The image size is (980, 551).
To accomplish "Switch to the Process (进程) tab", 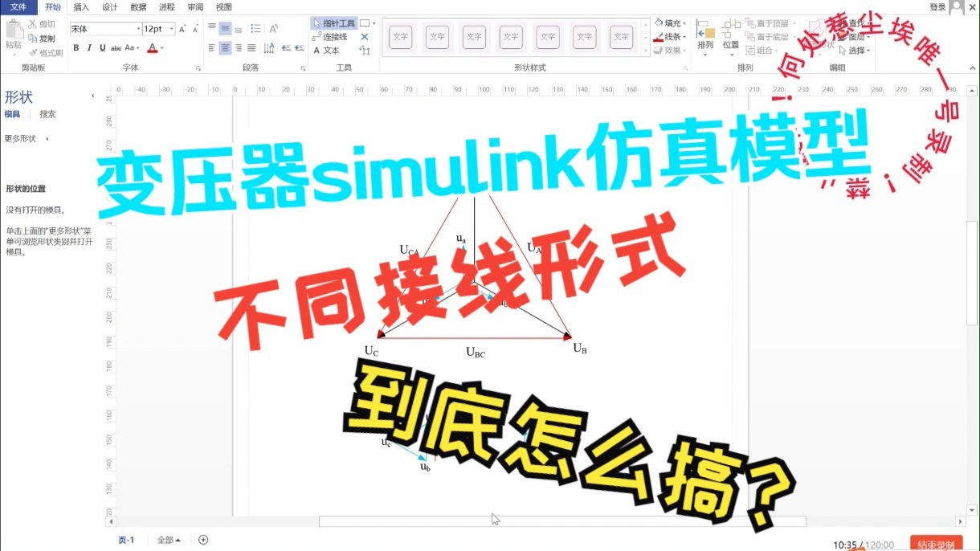I will coord(167,6).
